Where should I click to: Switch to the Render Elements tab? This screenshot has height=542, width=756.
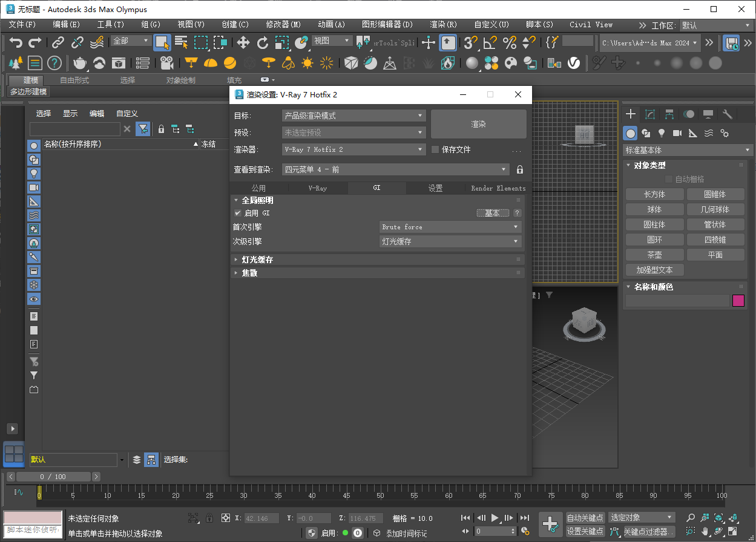pyautogui.click(x=498, y=188)
